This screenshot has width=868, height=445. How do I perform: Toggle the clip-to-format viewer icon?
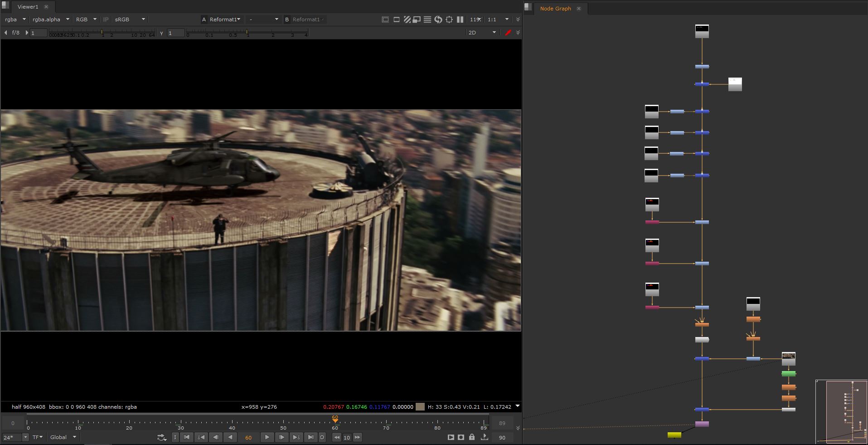385,20
